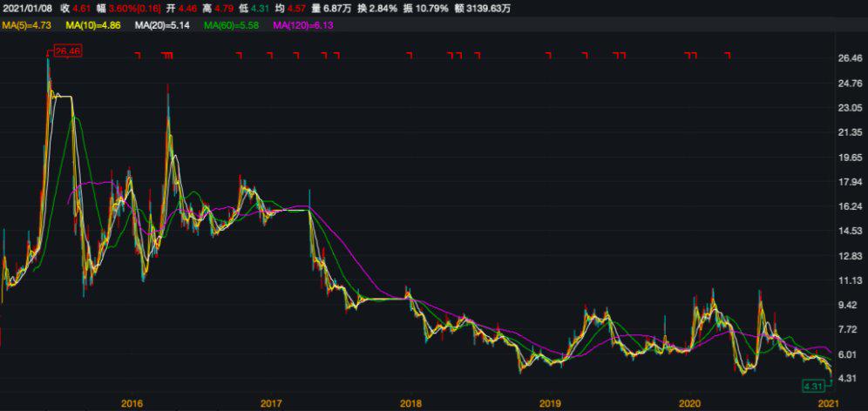Screen dimensions: 868x411
Task: Click the 3.60%[0.16] change percentage
Action: pyautogui.click(x=139, y=9)
